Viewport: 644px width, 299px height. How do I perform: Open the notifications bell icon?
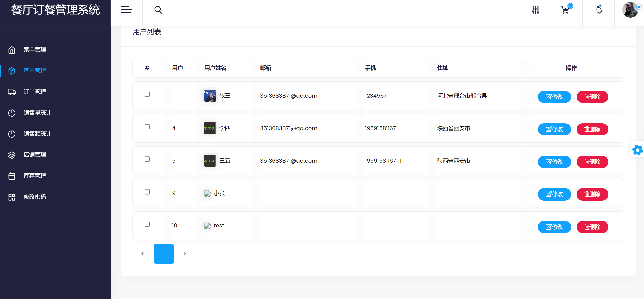tap(599, 10)
